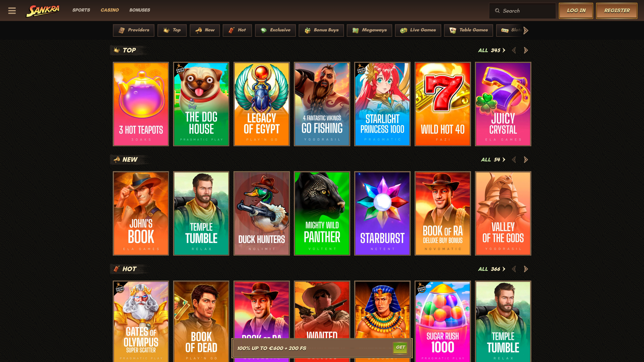Screen dimensions: 644x362
Task: Show previous games in TOP row
Action: coord(514,50)
